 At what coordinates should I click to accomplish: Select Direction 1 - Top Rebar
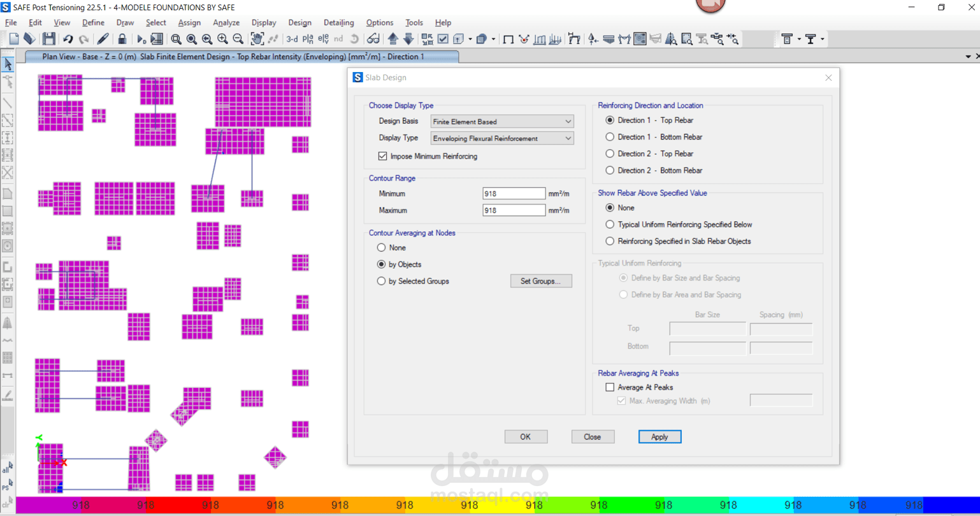649,120
